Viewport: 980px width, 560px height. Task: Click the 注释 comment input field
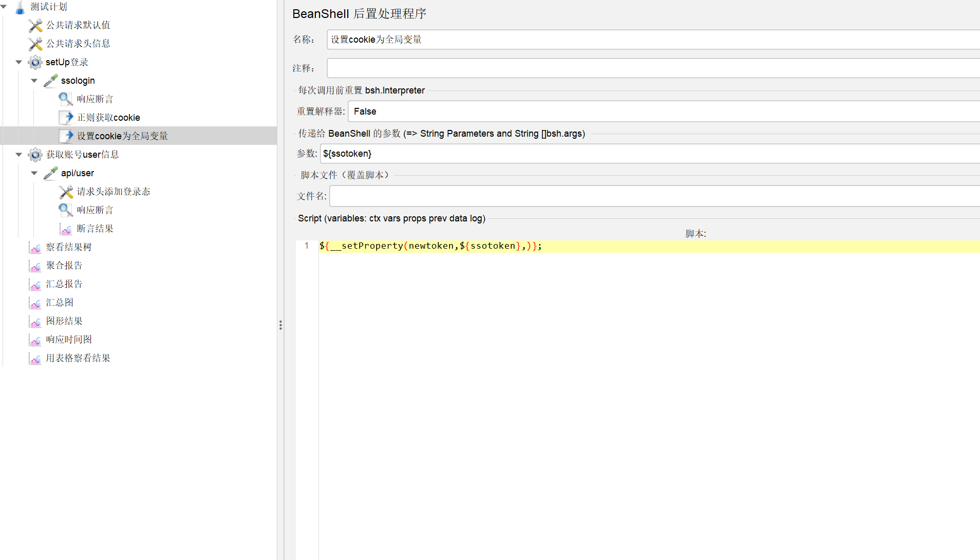653,68
